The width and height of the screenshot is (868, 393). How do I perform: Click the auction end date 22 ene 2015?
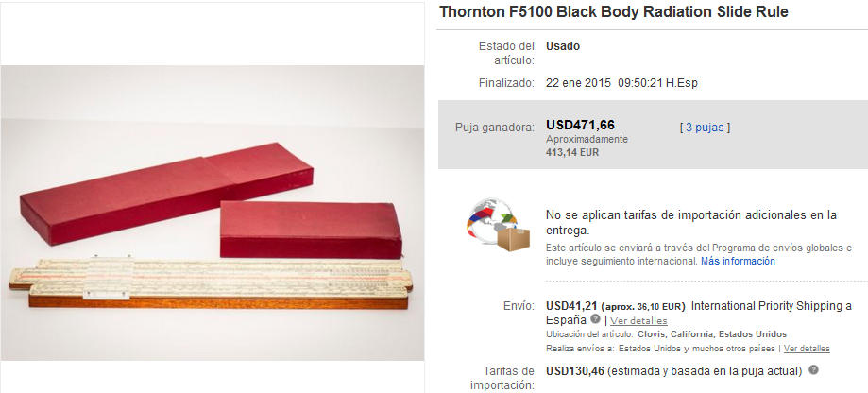pyautogui.click(x=578, y=83)
